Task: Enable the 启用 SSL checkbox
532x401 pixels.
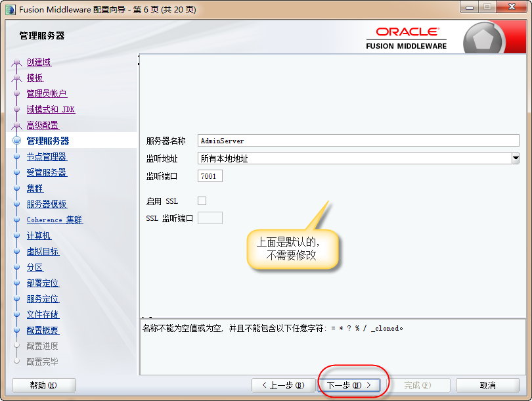Action: 202,200
